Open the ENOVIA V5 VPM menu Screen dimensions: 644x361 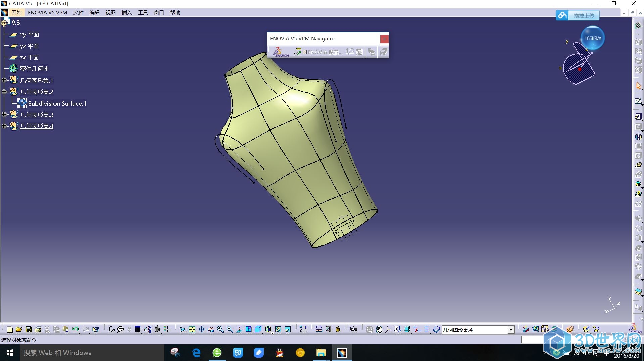47,12
